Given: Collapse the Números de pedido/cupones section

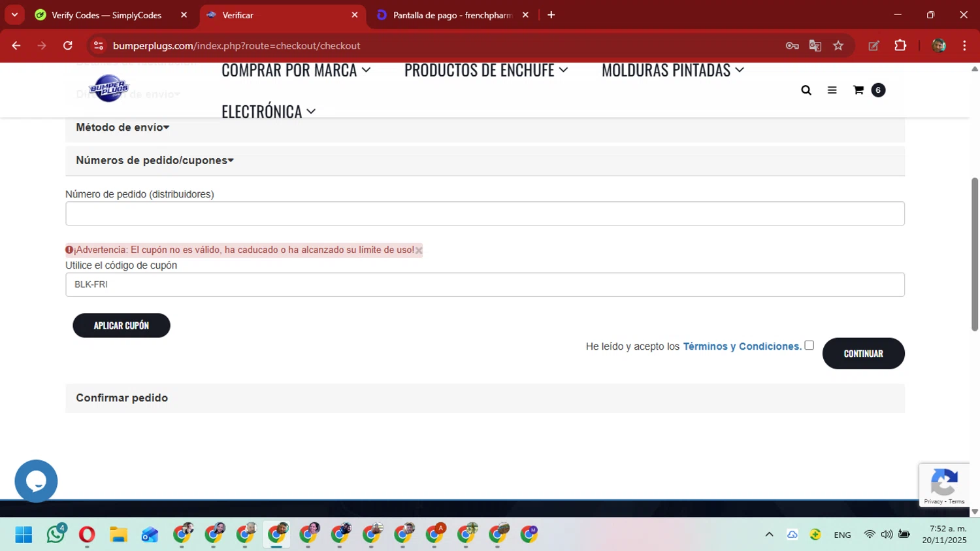Looking at the screenshot, I should [155, 160].
